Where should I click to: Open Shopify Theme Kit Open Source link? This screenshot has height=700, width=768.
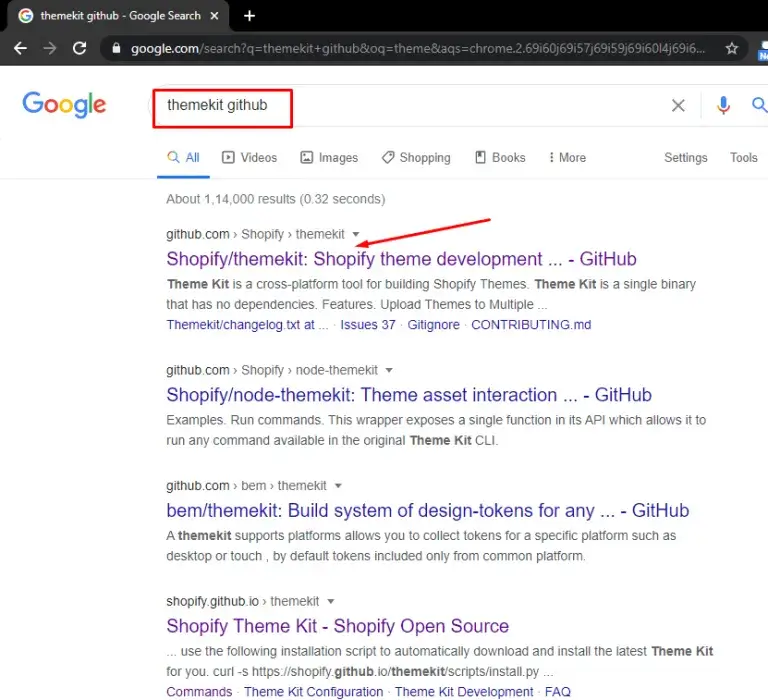(337, 626)
